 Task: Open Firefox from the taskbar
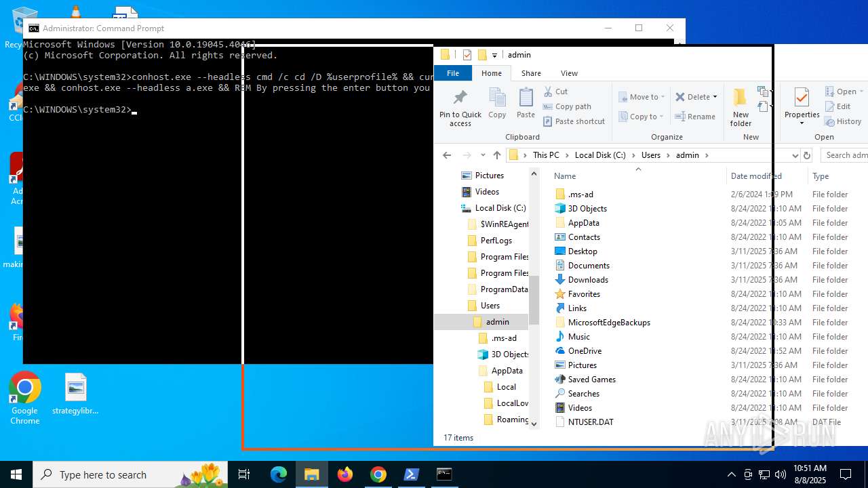tap(345, 474)
